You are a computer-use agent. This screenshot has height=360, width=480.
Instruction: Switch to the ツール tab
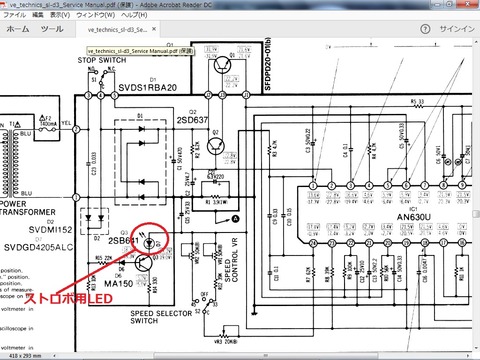(x=52, y=29)
